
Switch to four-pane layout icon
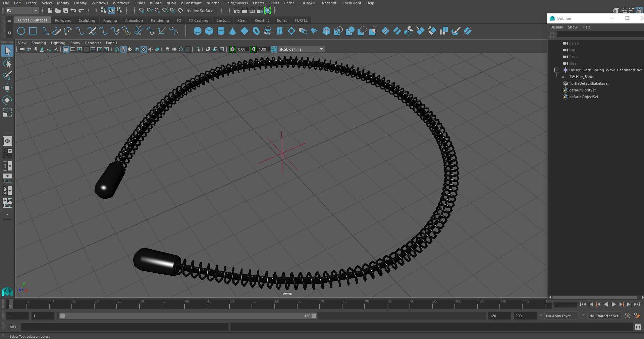(7, 153)
